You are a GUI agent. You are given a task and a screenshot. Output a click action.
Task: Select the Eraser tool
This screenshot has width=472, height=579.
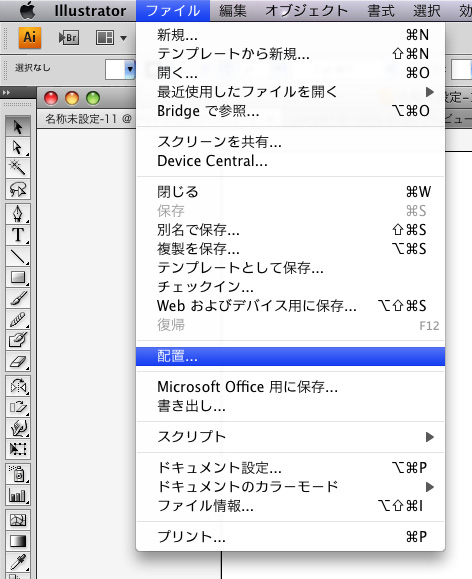click(18, 361)
